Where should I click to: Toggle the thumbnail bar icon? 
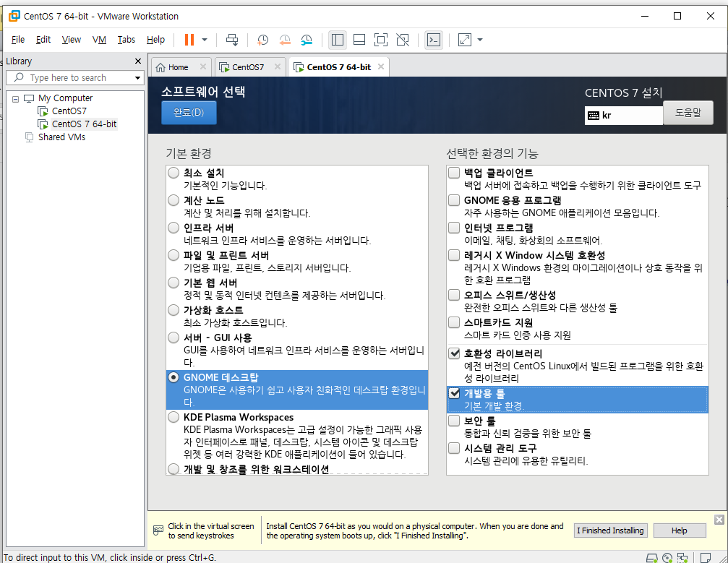(359, 40)
